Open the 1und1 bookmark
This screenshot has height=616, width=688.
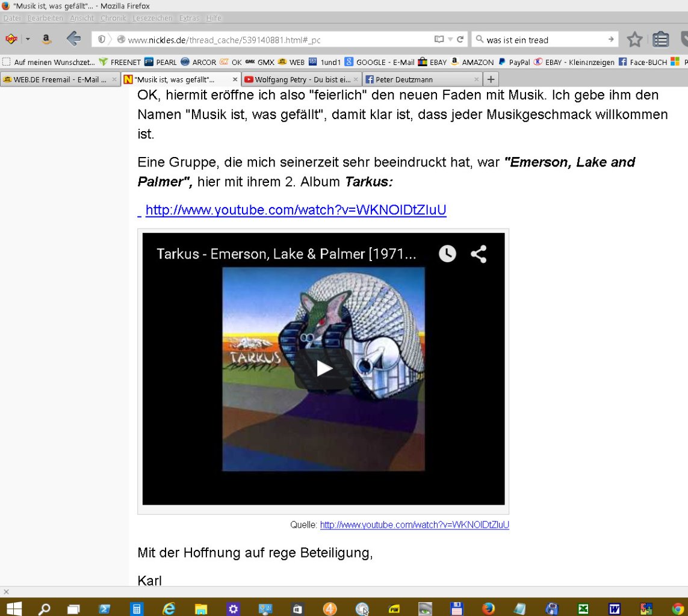coord(324,62)
